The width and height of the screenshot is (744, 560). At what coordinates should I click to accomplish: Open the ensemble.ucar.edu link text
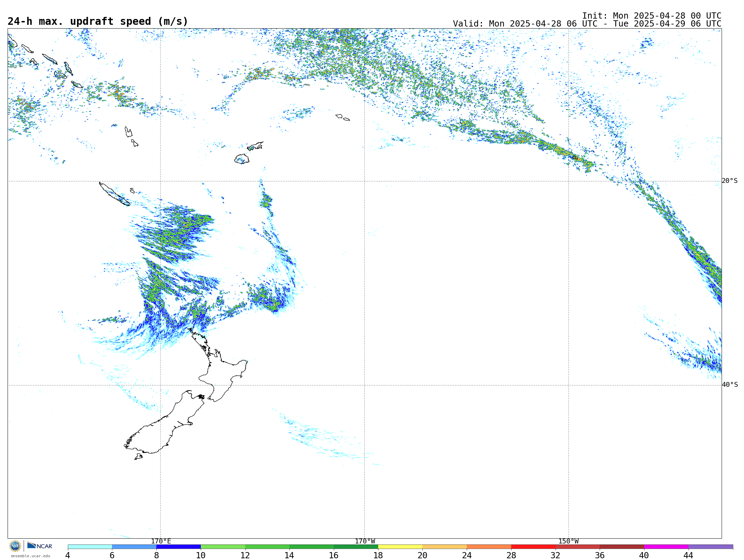click(x=31, y=556)
